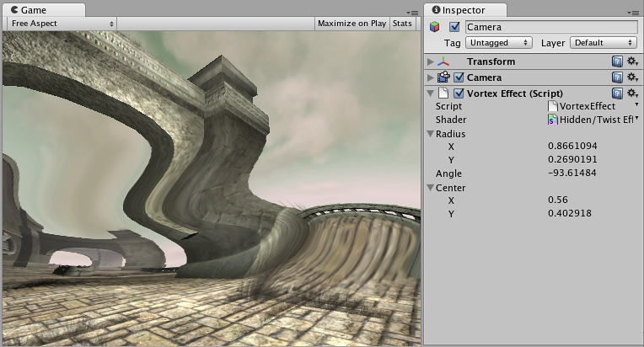Open help for Vortex Effect script
The image size is (644, 347).
pos(617,93)
